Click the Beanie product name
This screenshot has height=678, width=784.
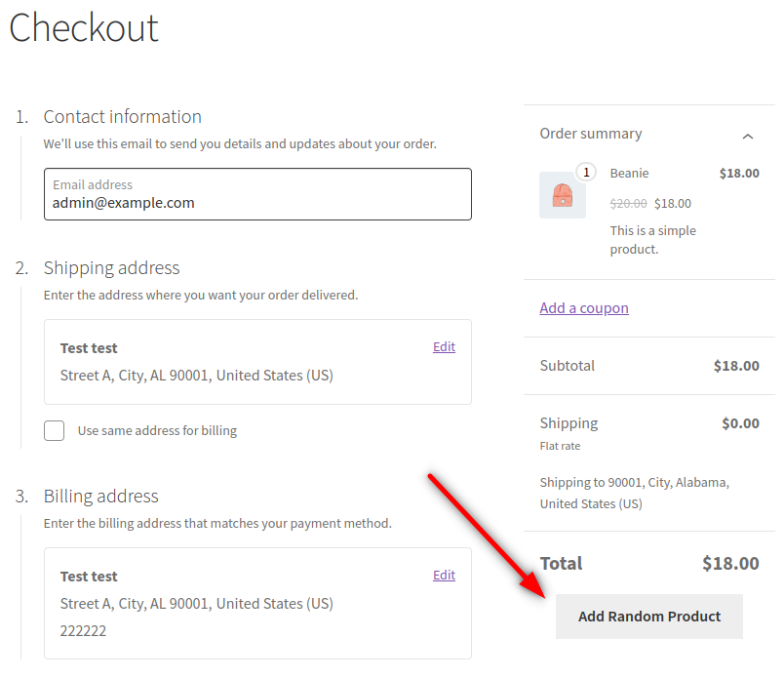629,173
